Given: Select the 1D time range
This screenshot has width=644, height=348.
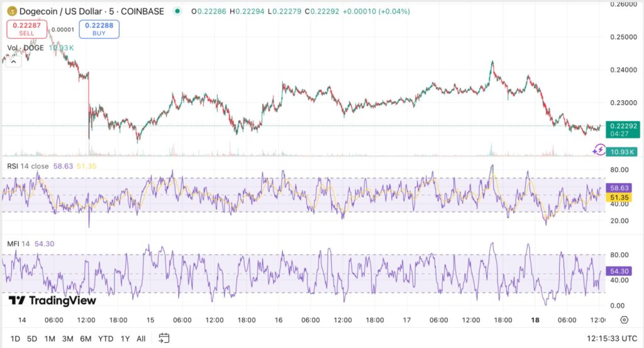Looking at the screenshot, I should click(15, 339).
